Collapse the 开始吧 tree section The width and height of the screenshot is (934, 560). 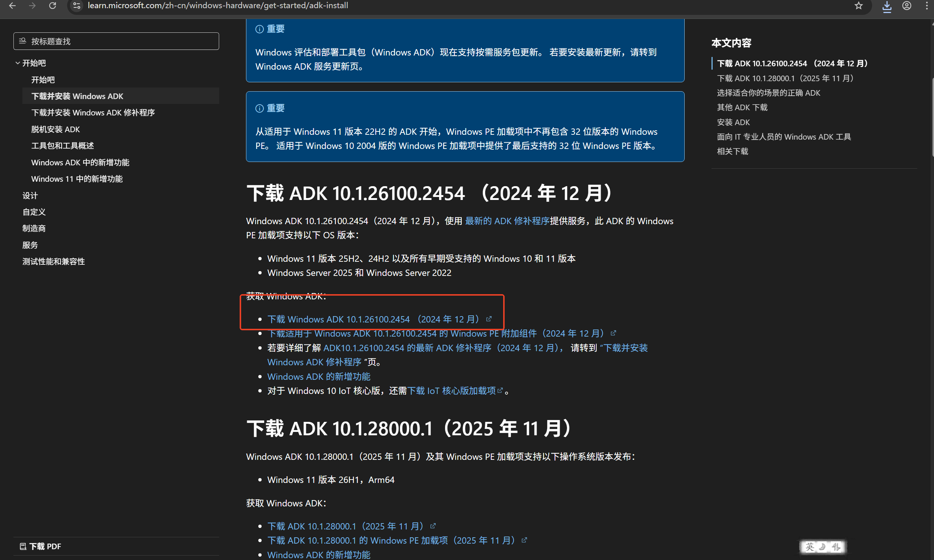point(18,63)
